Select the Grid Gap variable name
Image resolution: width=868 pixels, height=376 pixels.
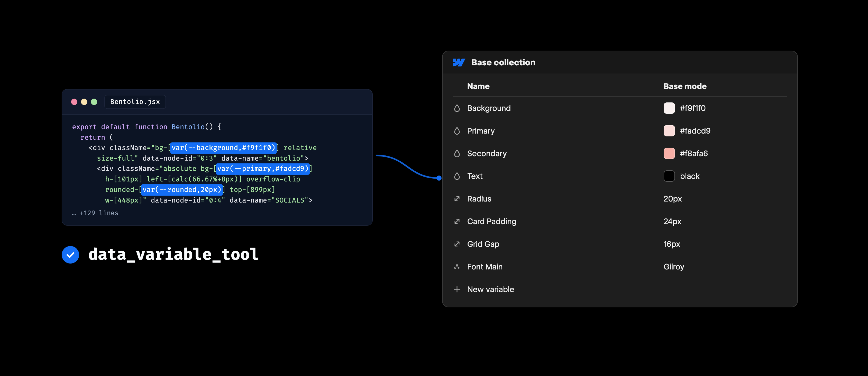point(483,244)
